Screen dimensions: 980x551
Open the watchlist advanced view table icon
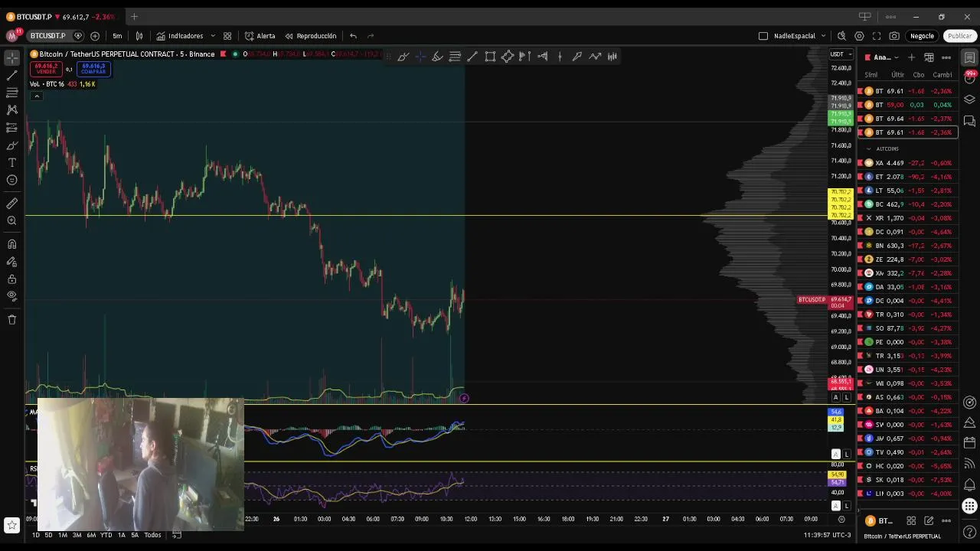click(929, 57)
